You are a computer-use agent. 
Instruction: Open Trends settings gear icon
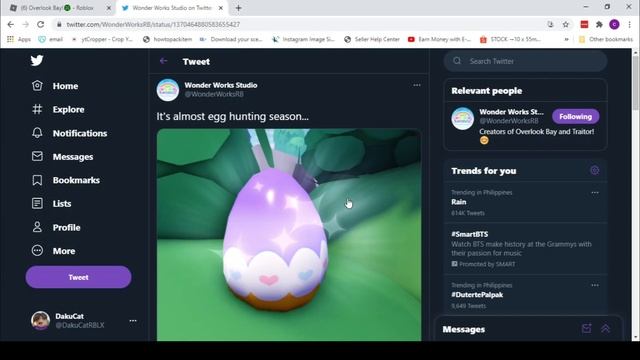coord(595,170)
